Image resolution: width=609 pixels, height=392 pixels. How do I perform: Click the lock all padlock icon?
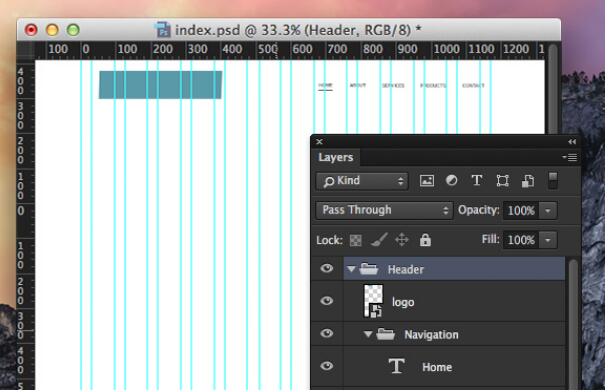(x=425, y=240)
